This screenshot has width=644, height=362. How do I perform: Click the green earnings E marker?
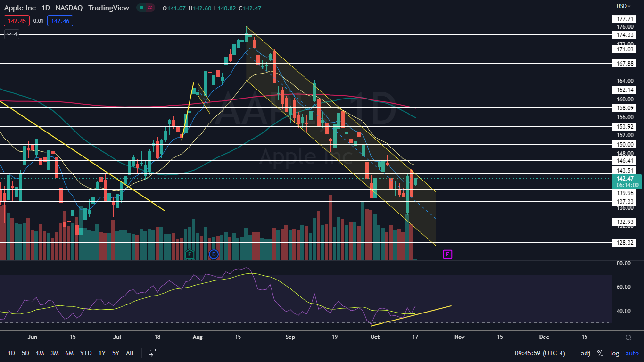(x=190, y=254)
